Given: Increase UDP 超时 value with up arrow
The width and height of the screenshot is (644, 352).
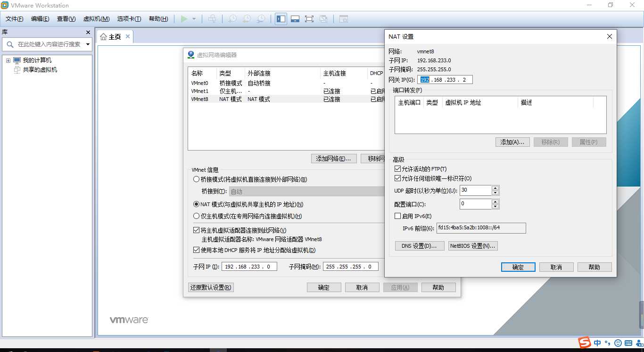Looking at the screenshot, I should [x=495, y=188].
